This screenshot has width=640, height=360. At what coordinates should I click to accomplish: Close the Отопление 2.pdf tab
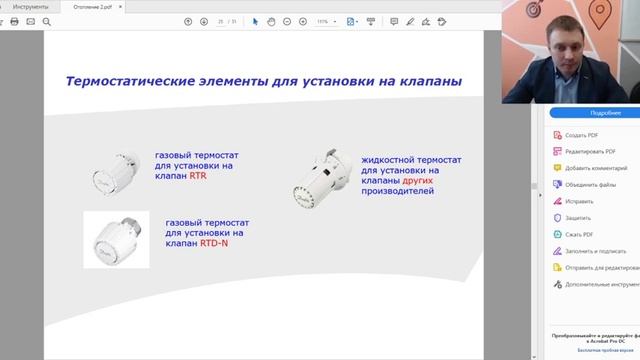coord(120,7)
